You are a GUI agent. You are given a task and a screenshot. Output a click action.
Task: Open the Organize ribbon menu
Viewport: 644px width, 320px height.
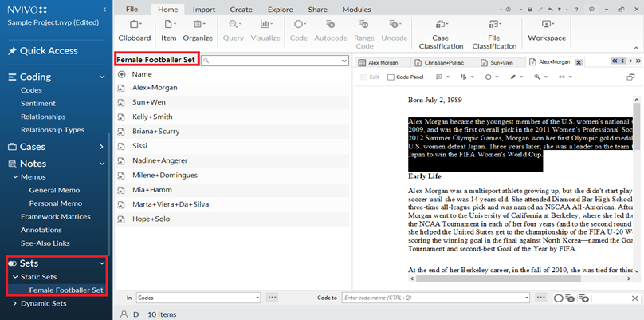198,30
